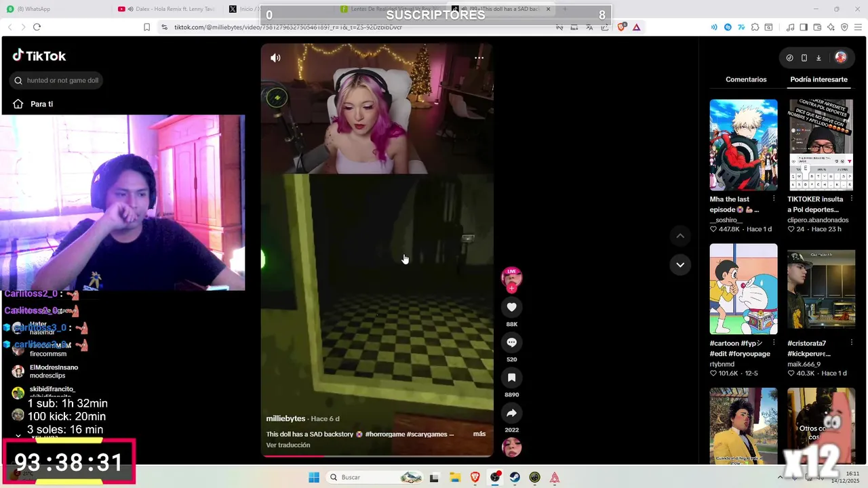The height and width of the screenshot is (488, 868).
Task: Switch to the Podría interesarte tab
Action: coord(818,79)
